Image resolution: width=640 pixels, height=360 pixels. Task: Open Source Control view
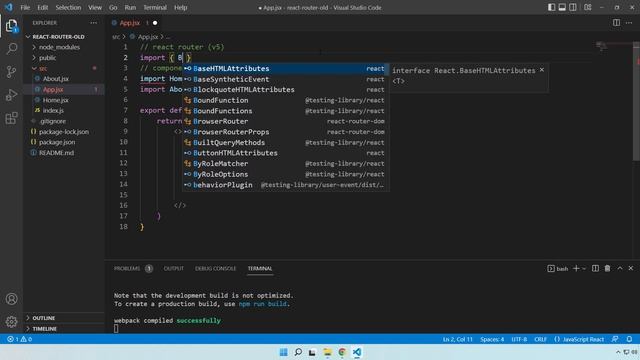click(11, 72)
